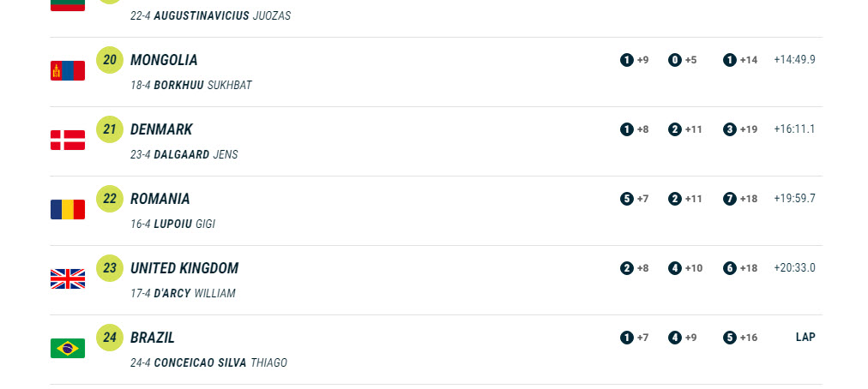This screenshot has height=389, width=868.
Task: Click the rank 23 position badge
Action: pos(110,268)
